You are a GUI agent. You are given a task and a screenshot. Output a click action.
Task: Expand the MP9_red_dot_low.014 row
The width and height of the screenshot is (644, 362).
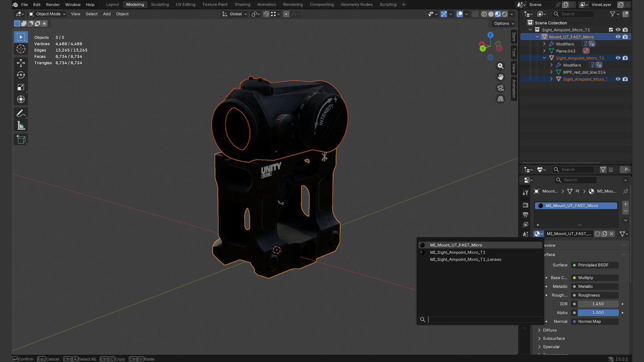click(x=551, y=72)
